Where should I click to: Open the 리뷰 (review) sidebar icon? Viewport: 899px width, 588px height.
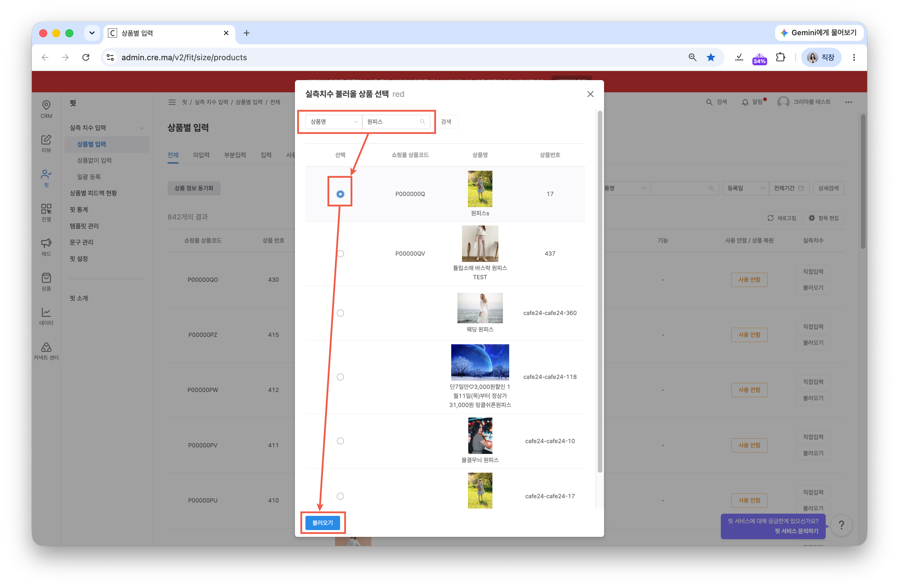pyautogui.click(x=46, y=143)
